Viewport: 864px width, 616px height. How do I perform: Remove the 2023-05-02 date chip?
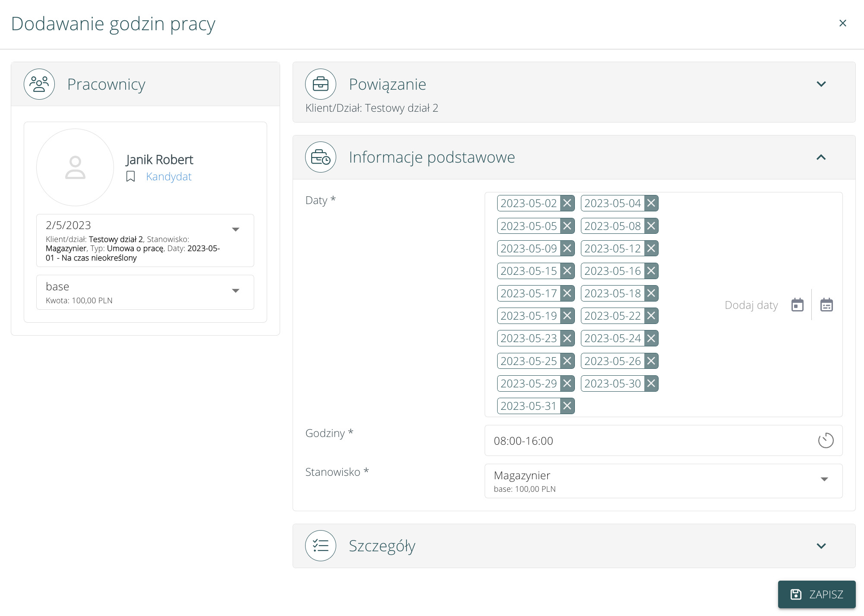point(567,203)
